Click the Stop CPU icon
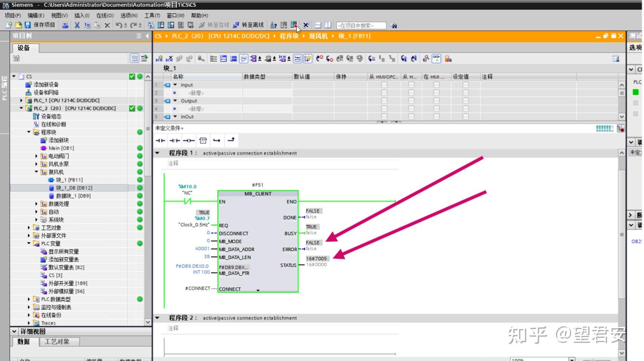Screen dimensions: 644x361 294,25
